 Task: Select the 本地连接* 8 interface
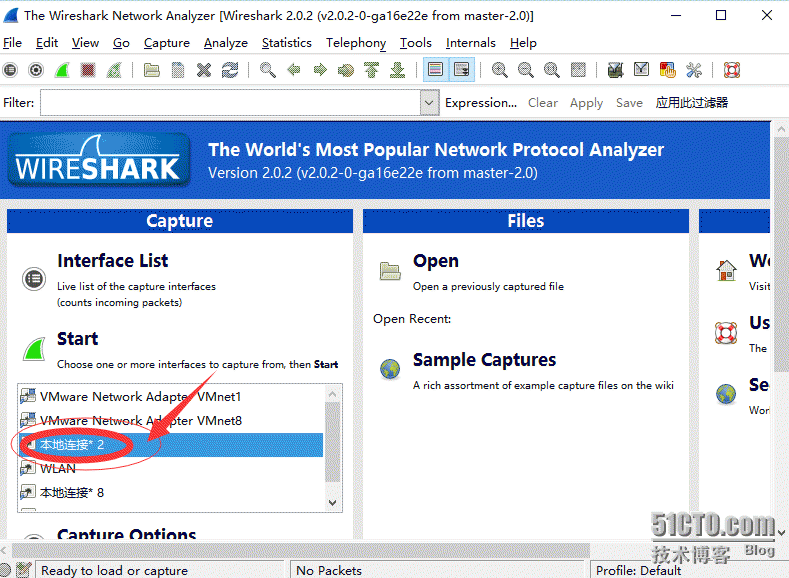click(x=171, y=492)
